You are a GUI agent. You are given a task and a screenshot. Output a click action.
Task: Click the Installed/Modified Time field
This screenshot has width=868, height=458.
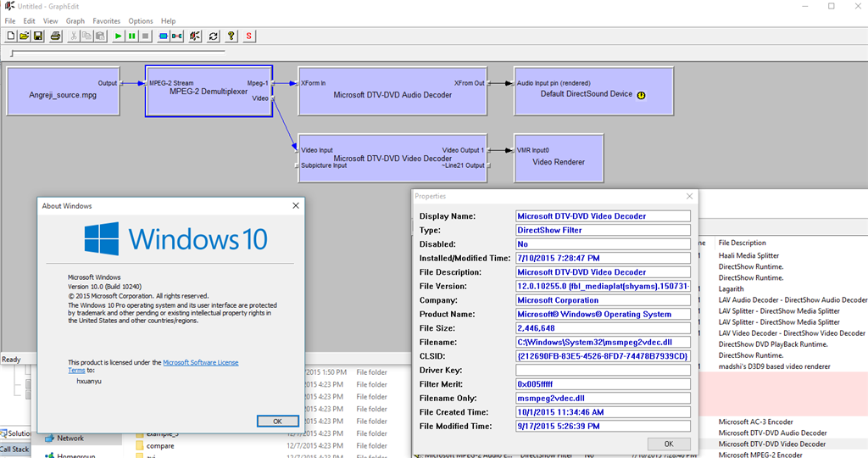pyautogui.click(x=603, y=258)
